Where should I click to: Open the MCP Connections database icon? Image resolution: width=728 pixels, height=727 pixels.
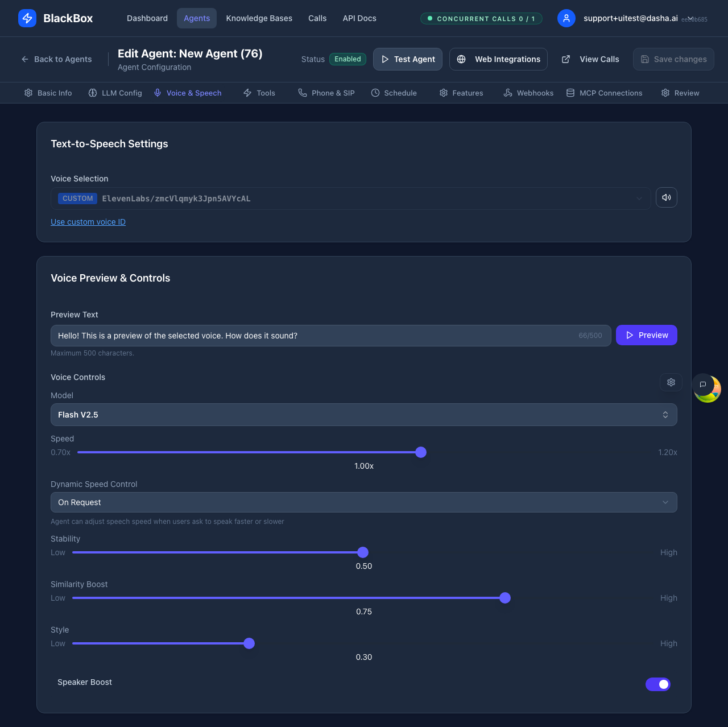click(570, 93)
